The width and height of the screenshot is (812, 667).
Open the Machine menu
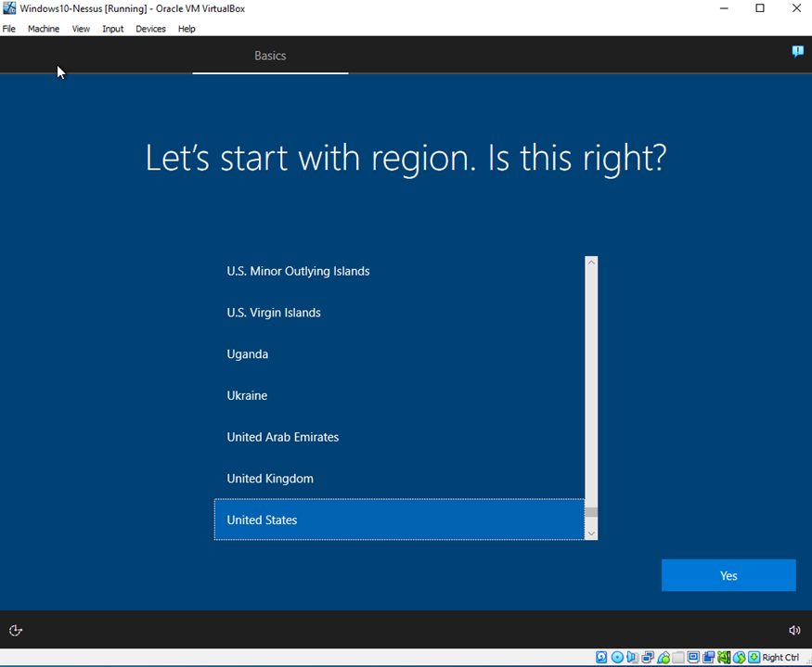coord(43,29)
